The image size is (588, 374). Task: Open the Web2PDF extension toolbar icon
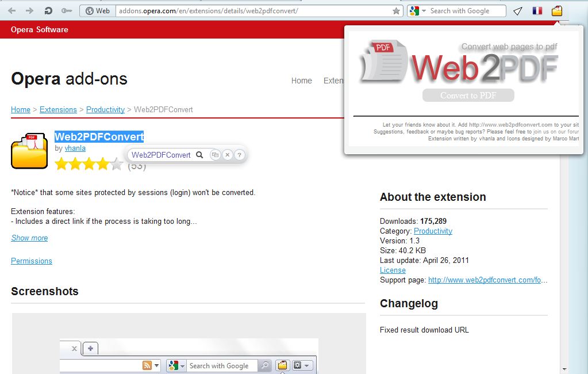(556, 10)
